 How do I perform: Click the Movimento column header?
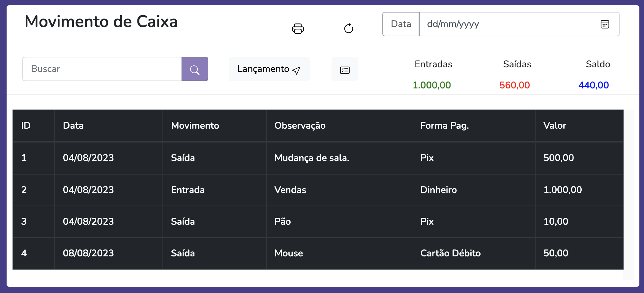[195, 126]
